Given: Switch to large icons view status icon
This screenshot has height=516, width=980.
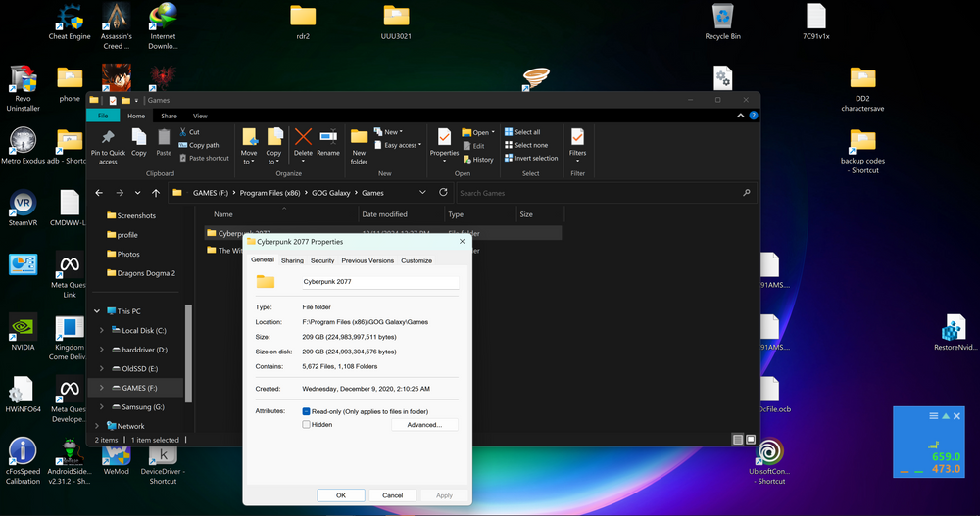Looking at the screenshot, I should (751, 440).
